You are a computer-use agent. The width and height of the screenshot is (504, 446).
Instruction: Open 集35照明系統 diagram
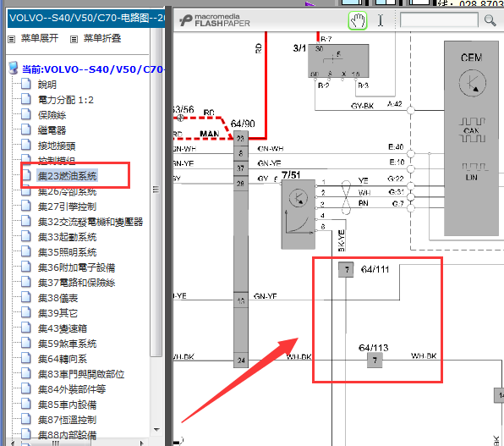click(x=67, y=252)
